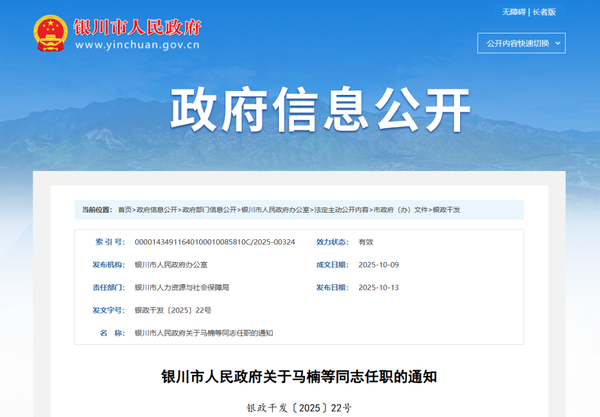
Task: Click the index number 索引号 value
Action: click(214, 242)
